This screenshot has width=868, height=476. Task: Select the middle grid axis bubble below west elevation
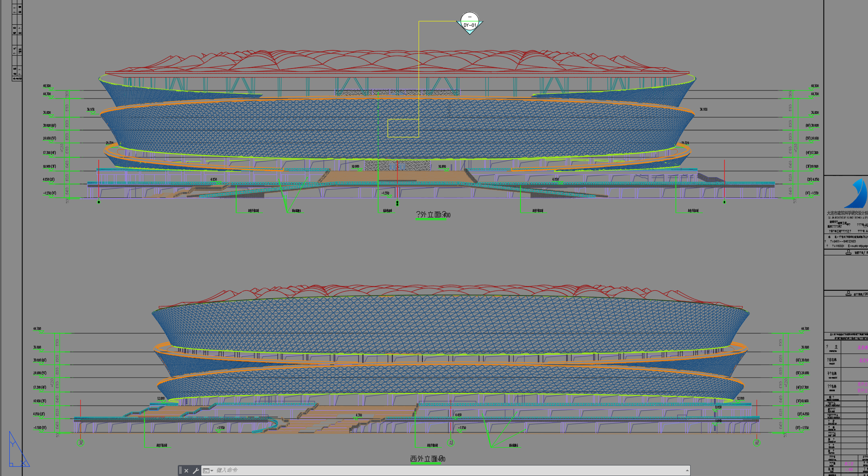pos(450,443)
